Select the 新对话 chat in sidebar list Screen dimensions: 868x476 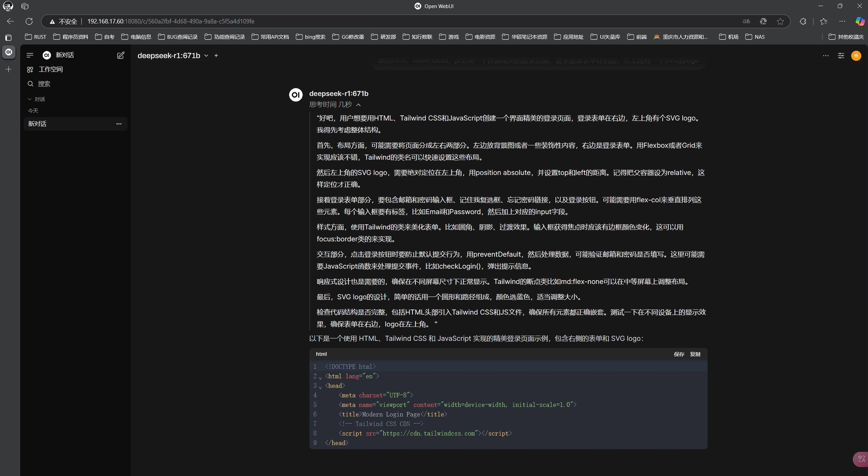click(x=75, y=124)
